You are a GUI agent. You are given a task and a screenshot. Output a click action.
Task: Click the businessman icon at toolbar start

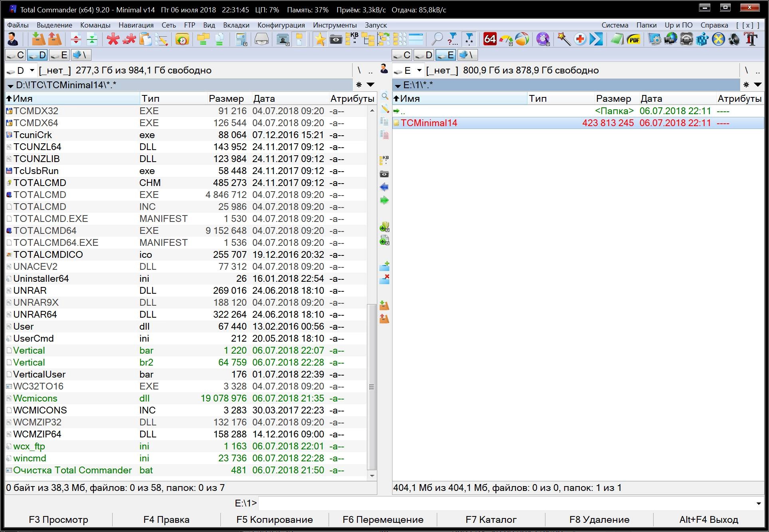pyautogui.click(x=13, y=39)
